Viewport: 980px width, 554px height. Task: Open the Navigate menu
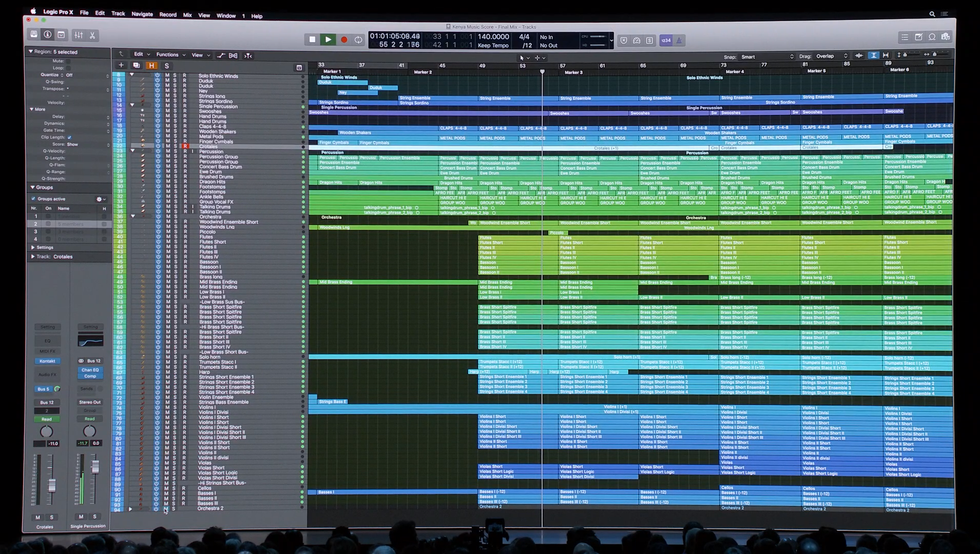pos(142,14)
